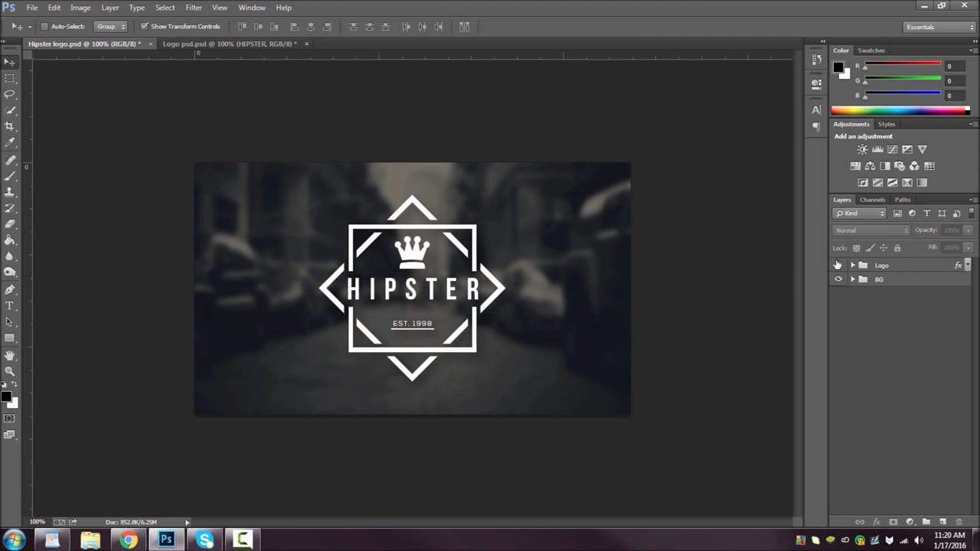Switch to the Channels tab
980x551 pixels.
(872, 200)
